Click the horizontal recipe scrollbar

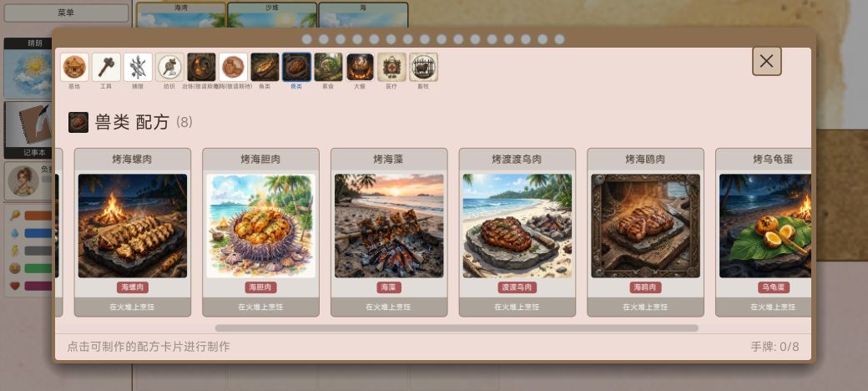pos(457,328)
